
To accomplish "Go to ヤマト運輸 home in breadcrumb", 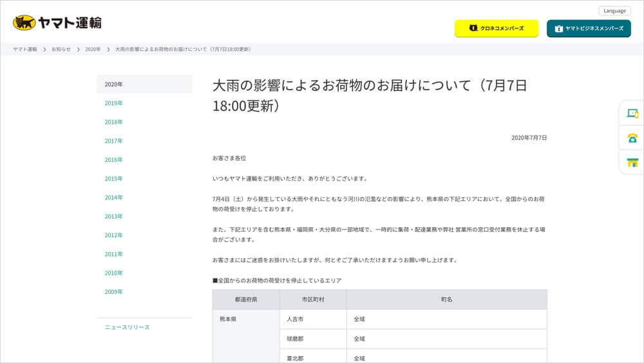I will point(25,49).
